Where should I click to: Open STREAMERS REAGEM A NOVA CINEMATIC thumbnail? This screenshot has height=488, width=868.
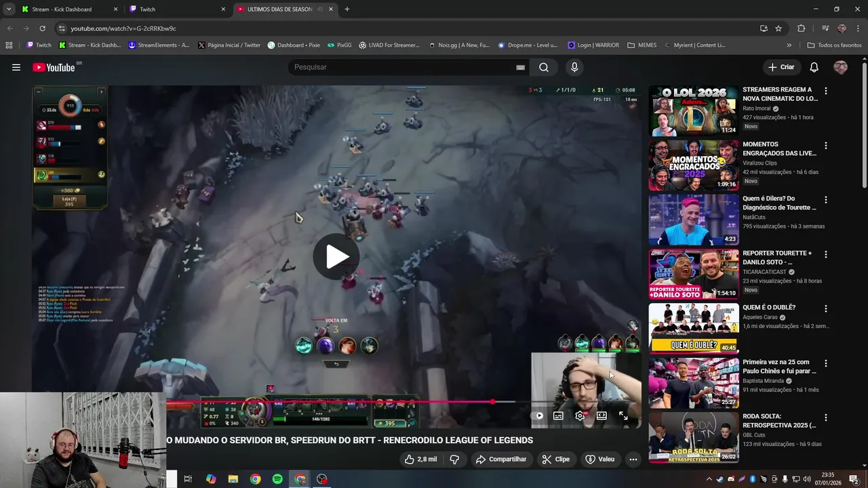point(693,111)
